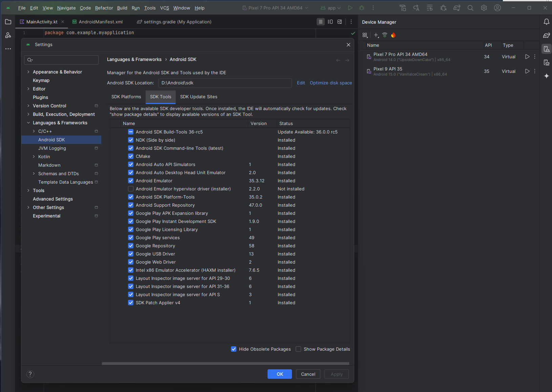Screen dimensions: 552x392
Task: Open the Refactor menu
Action: point(104,8)
